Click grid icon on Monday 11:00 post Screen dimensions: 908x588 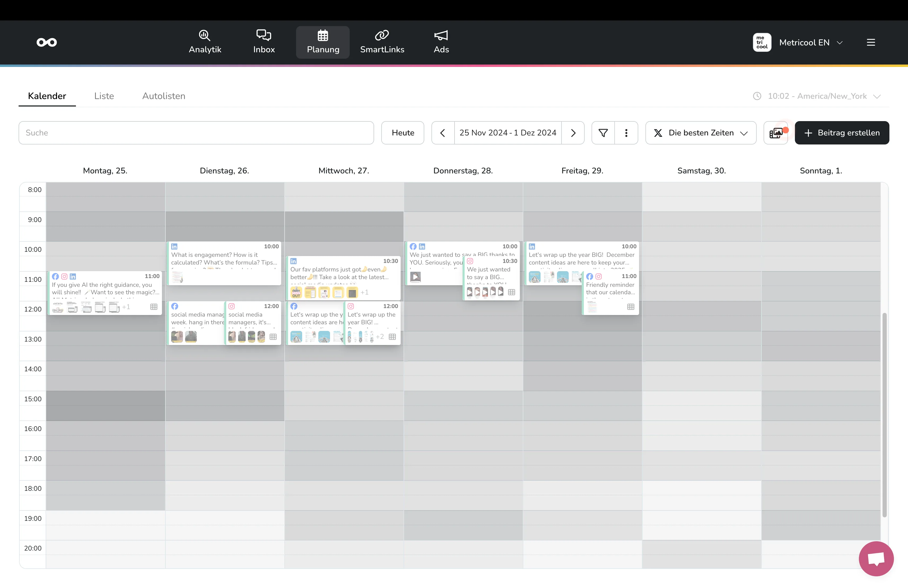pyautogui.click(x=154, y=307)
